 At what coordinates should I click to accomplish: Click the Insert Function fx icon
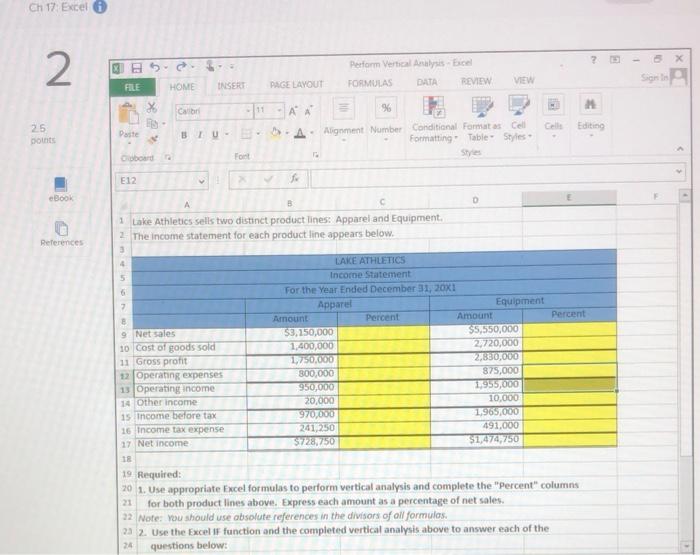294,179
